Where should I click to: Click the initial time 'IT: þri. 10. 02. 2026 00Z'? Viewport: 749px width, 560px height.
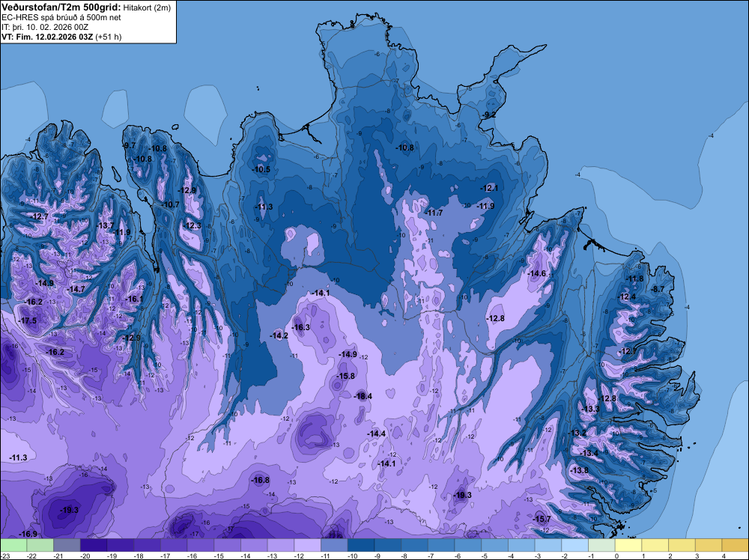tap(45, 27)
